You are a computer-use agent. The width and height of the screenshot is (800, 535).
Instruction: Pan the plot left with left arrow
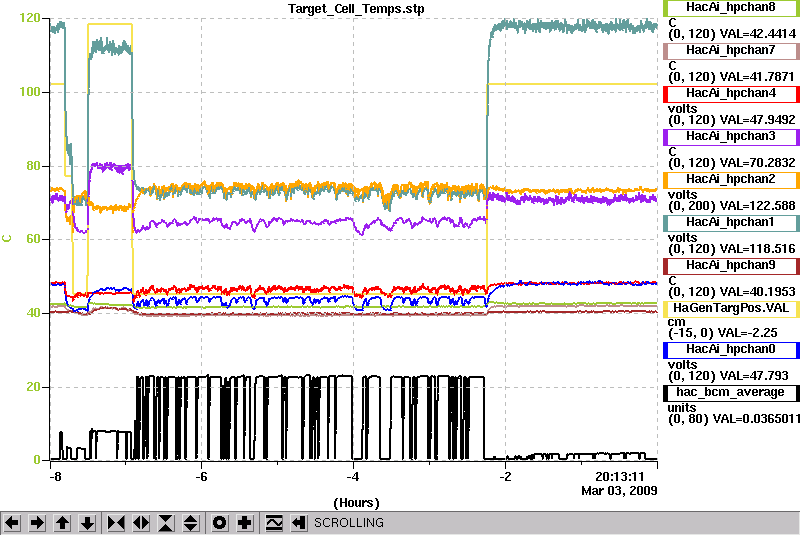[12, 523]
